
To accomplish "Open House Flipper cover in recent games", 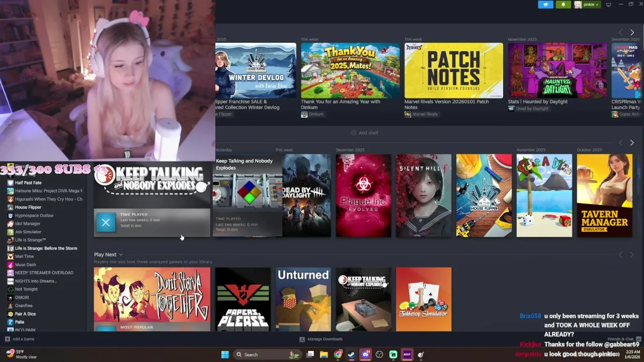I will coord(484,196).
